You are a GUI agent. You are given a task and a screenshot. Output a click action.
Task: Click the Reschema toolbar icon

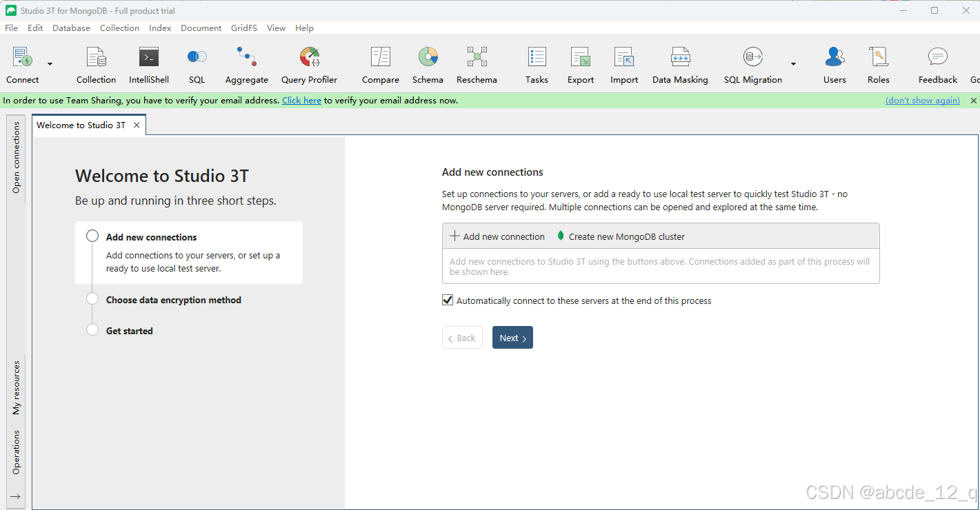click(x=477, y=57)
